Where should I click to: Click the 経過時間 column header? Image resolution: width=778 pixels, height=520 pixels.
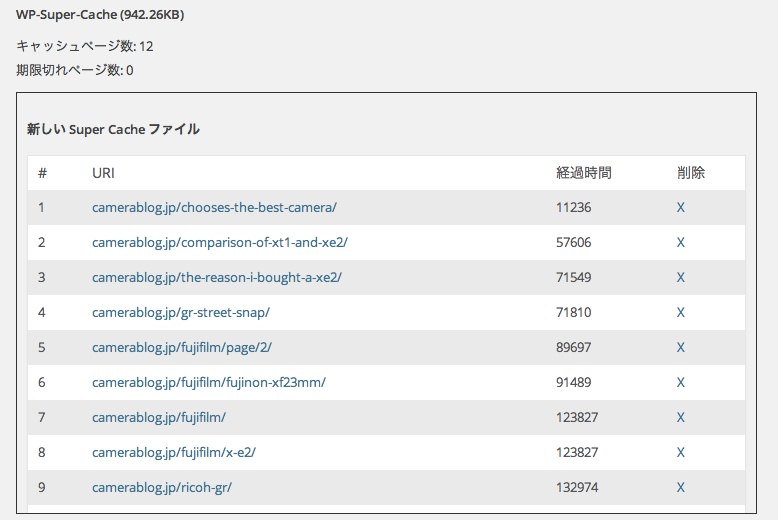click(584, 173)
